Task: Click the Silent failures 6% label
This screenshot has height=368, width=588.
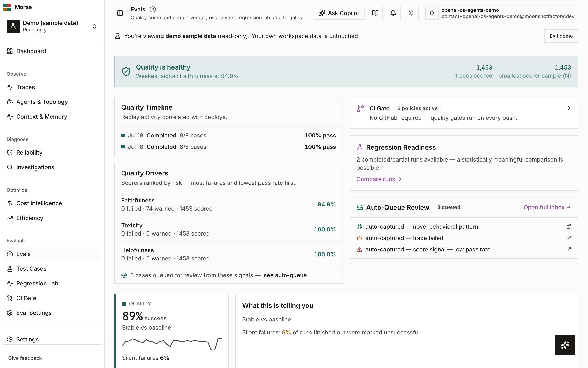Action: click(146, 358)
